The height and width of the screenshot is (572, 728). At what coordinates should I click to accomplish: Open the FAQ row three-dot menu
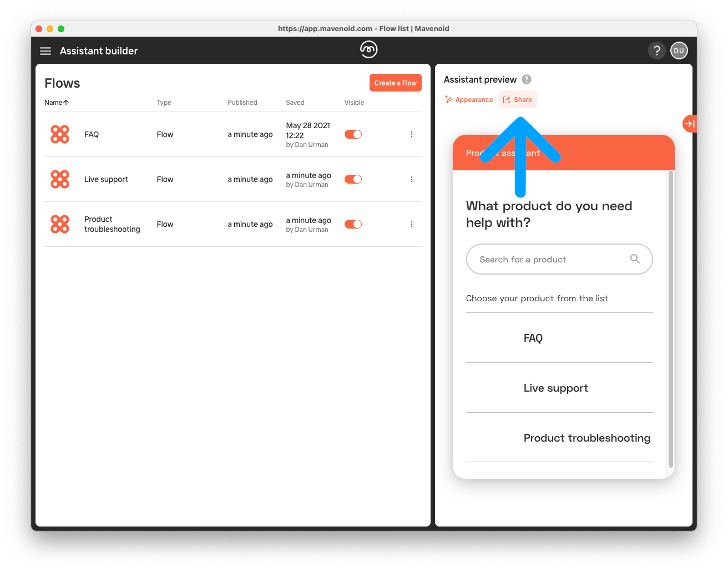(x=412, y=134)
